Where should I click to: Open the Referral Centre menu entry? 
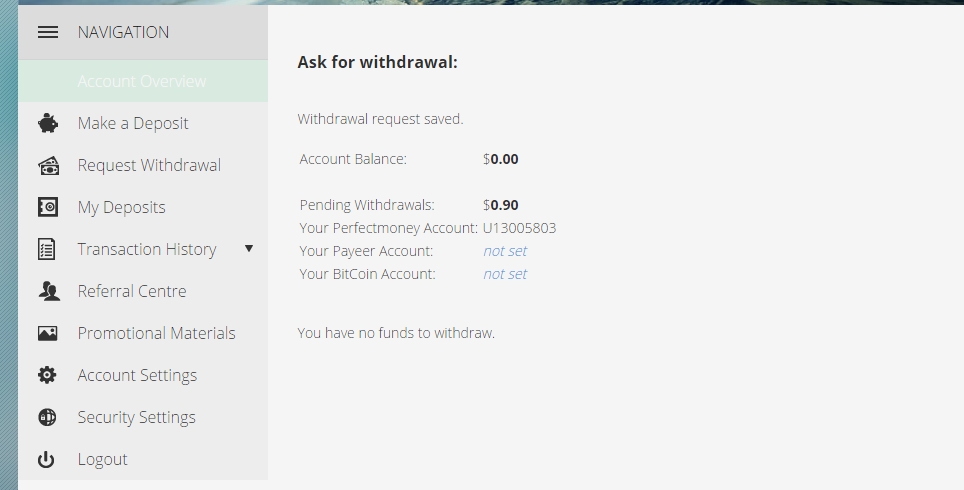132,291
